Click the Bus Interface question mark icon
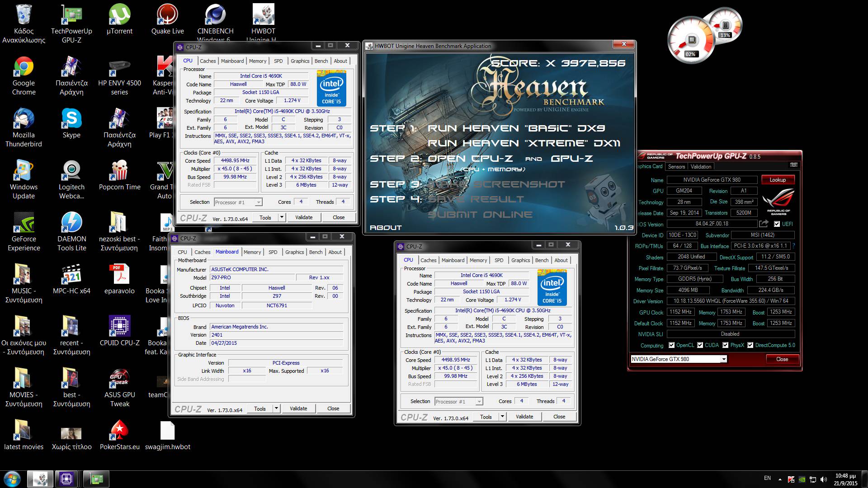Viewport: 868px width, 488px height. (x=793, y=246)
